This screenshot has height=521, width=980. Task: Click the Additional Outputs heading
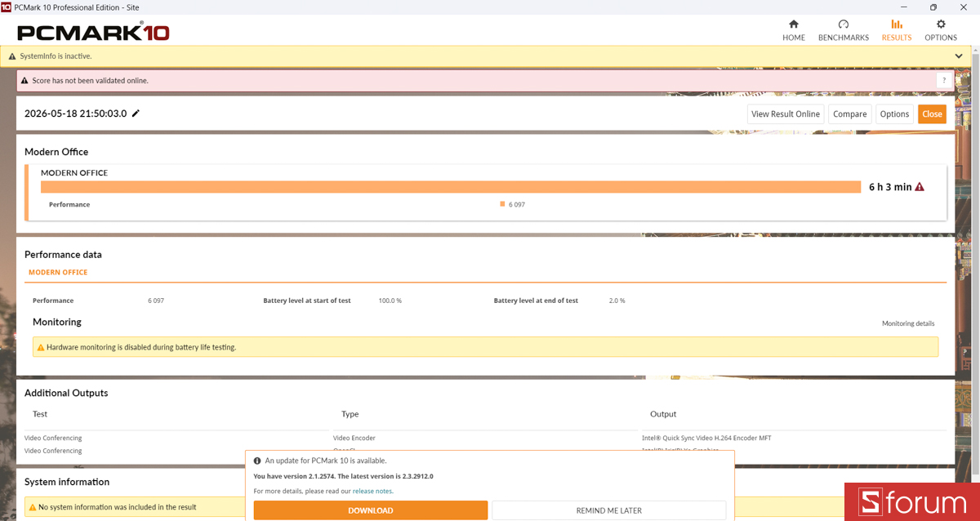(66, 393)
